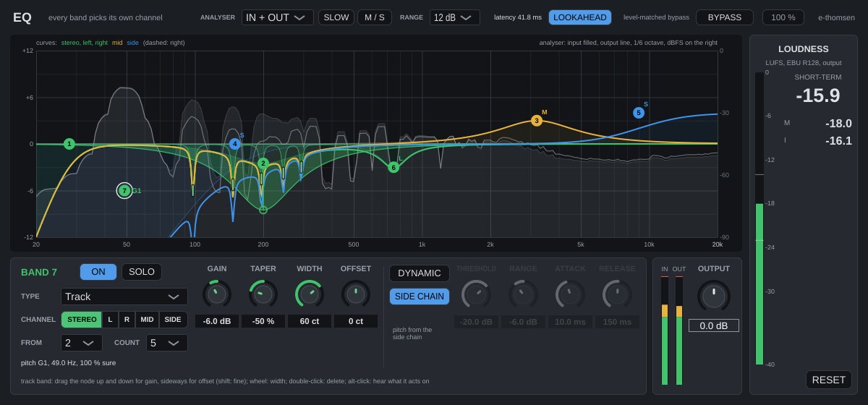
Task: Click the TAPER knob
Action: [263, 294]
